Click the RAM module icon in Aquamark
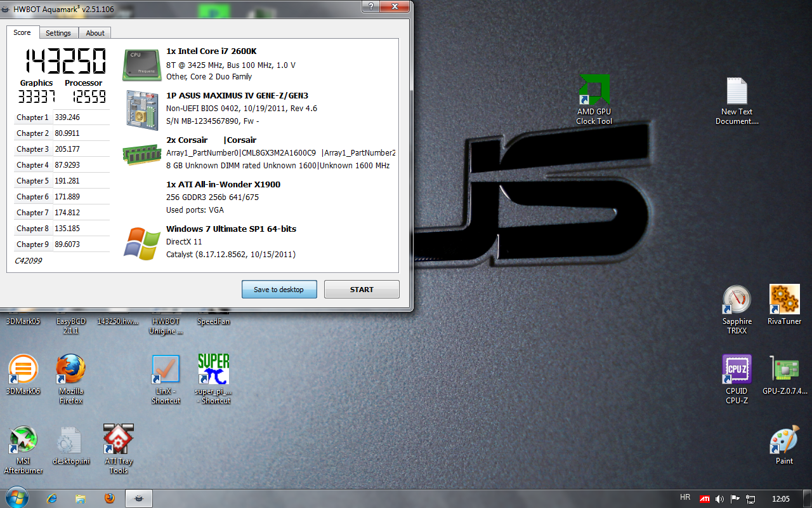812x508 pixels. pyautogui.click(x=142, y=154)
